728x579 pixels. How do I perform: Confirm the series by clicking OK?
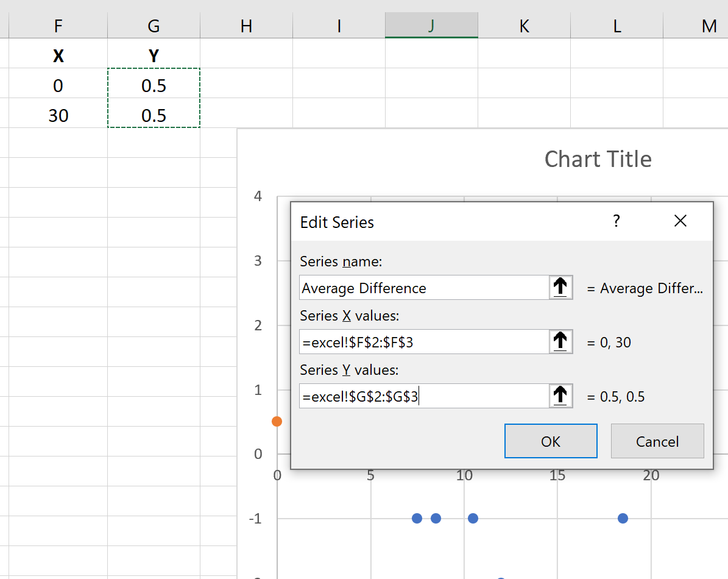point(550,441)
